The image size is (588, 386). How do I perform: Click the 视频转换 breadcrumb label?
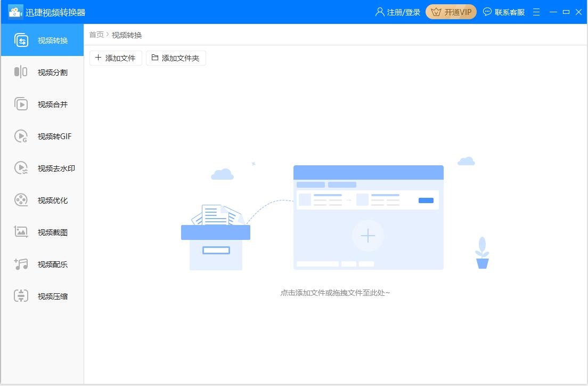point(127,35)
